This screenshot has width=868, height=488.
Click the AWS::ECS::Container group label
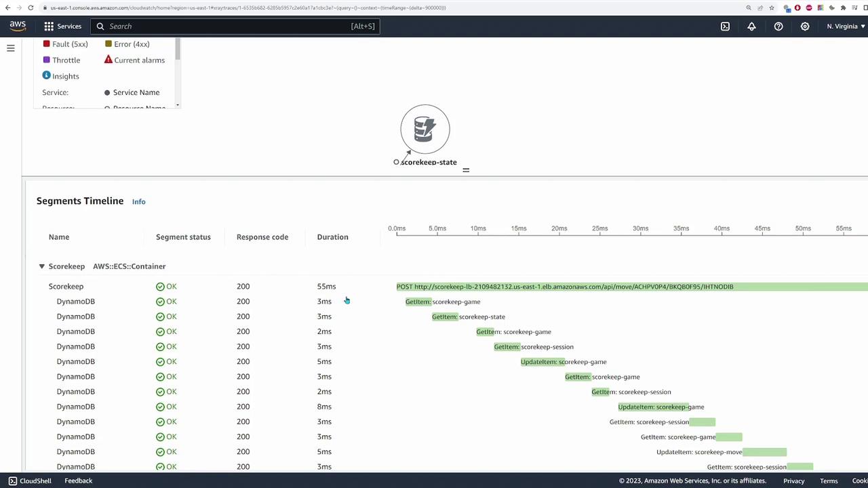(x=130, y=266)
